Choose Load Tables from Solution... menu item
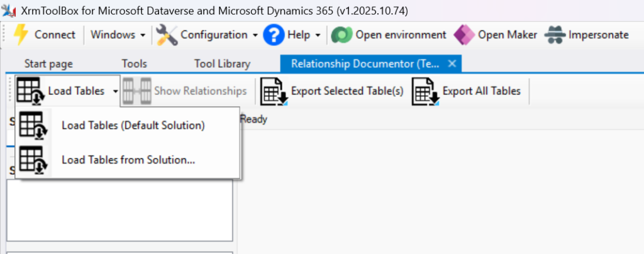Viewport: 644px width, 254px height. point(128,160)
